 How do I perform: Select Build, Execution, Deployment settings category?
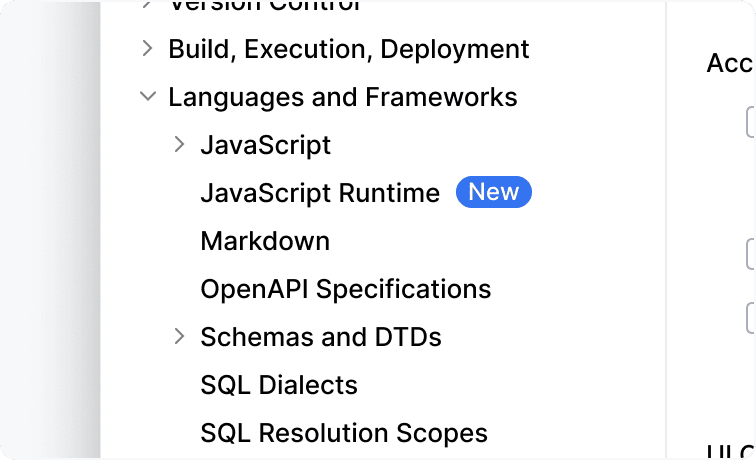[348, 48]
